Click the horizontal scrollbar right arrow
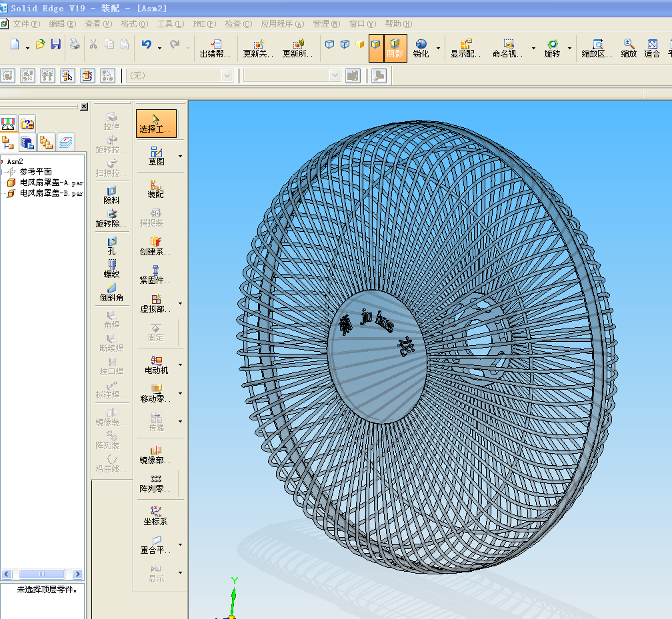This screenshot has height=619, width=672. pyautogui.click(x=77, y=574)
